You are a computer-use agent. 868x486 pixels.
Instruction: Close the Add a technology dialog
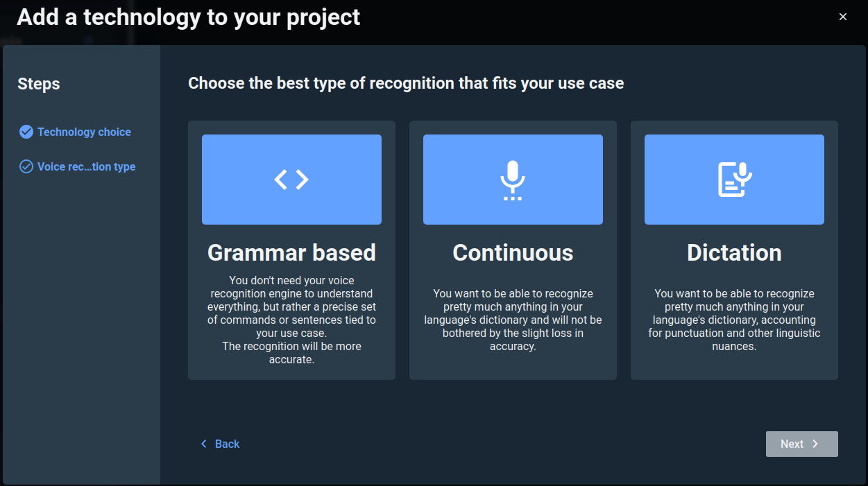click(x=843, y=17)
